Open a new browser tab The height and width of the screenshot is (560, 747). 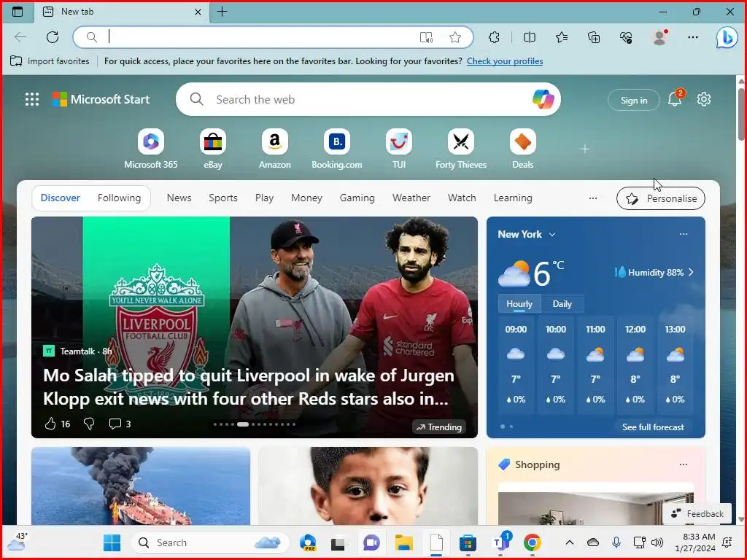222,12
